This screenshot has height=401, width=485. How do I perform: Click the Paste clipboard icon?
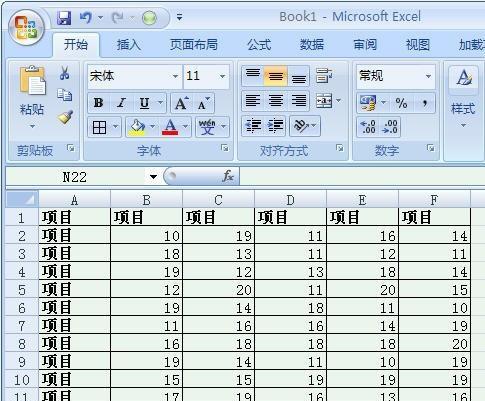pyautogui.click(x=32, y=80)
